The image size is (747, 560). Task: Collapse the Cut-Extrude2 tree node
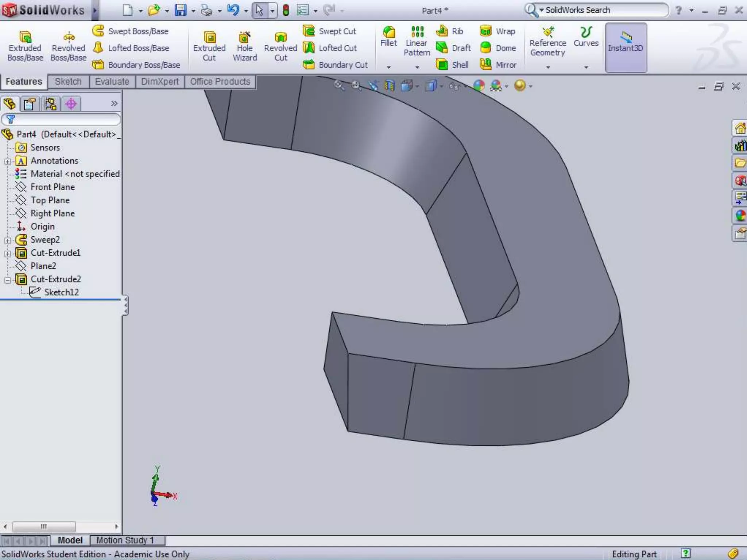click(8, 280)
